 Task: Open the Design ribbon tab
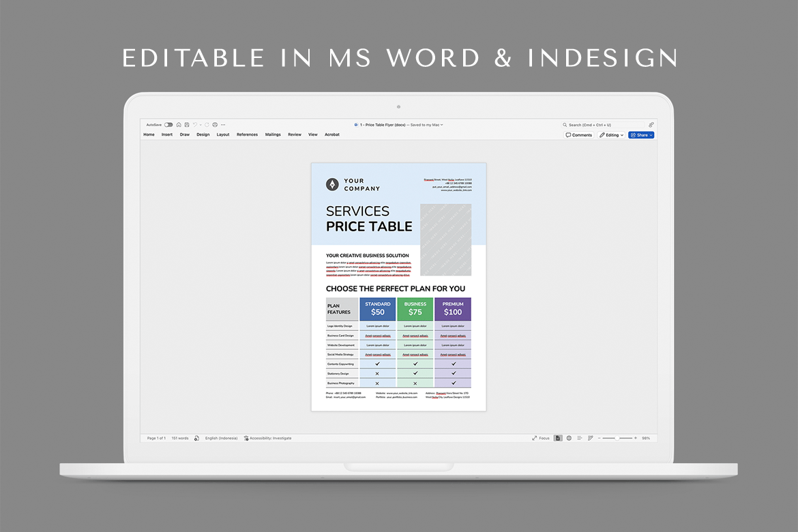click(203, 134)
